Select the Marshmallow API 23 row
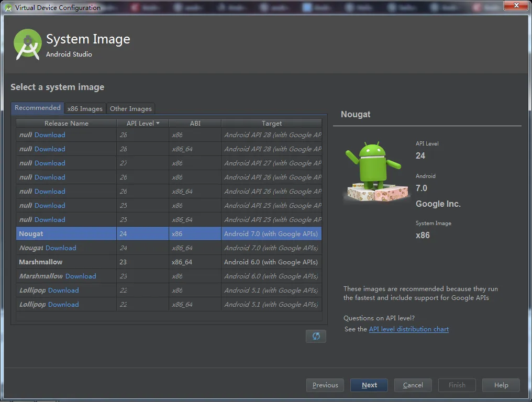The image size is (532, 402). pos(168,262)
